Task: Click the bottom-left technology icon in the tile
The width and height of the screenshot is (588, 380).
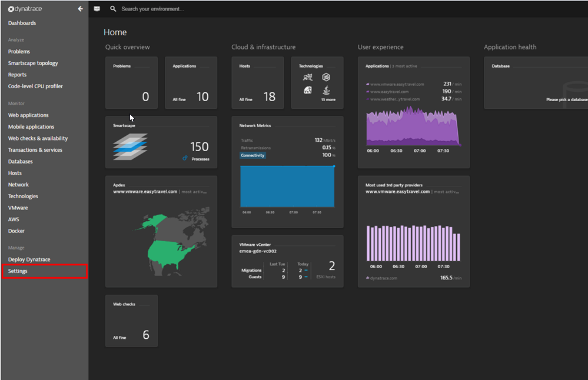Action: coord(308,90)
